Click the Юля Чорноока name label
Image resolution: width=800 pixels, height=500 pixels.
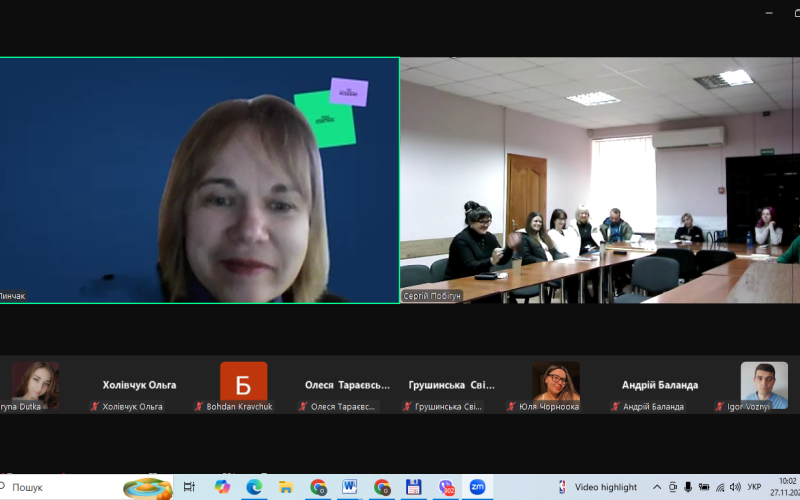click(549, 407)
